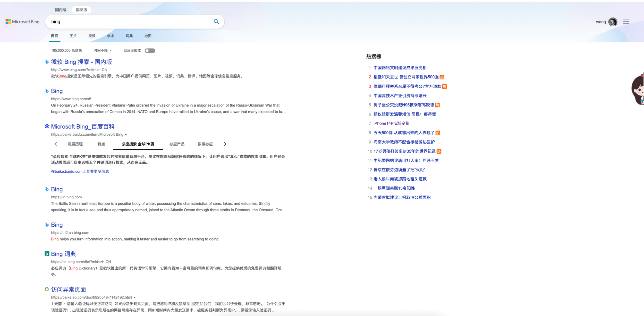Open the hamburger menu icon
Screen dimensions: 644x316
coord(626,22)
